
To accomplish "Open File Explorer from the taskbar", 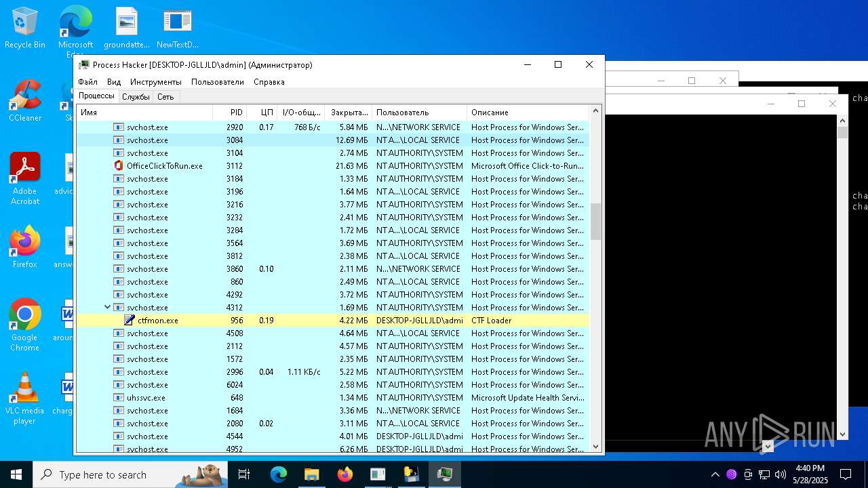I will pyautogui.click(x=311, y=474).
